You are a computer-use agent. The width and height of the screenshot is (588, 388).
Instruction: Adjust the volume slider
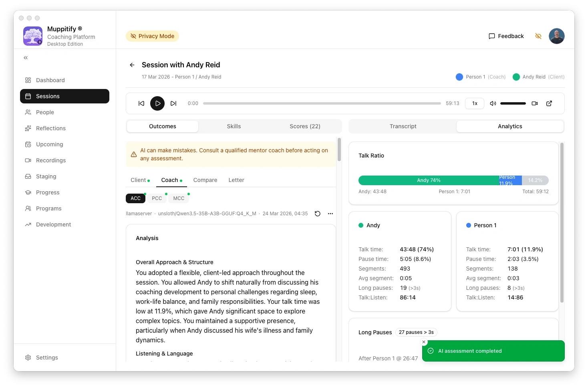pyautogui.click(x=513, y=103)
